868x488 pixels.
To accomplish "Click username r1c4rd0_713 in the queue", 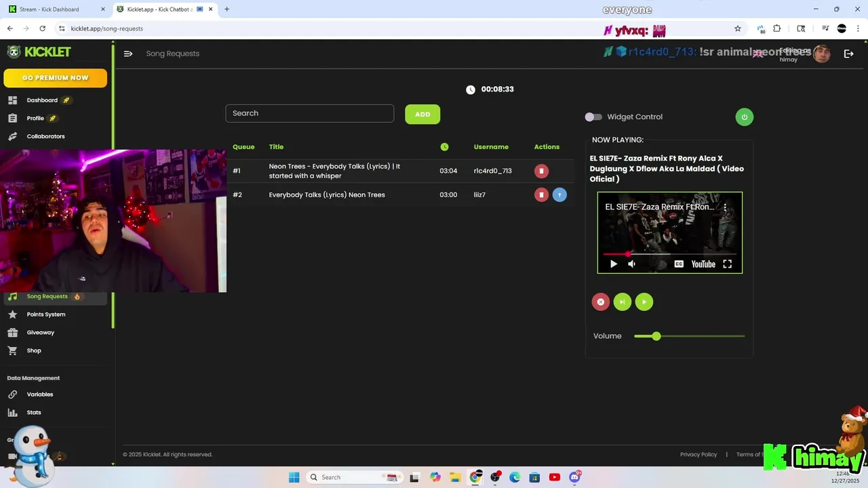I will click(492, 171).
